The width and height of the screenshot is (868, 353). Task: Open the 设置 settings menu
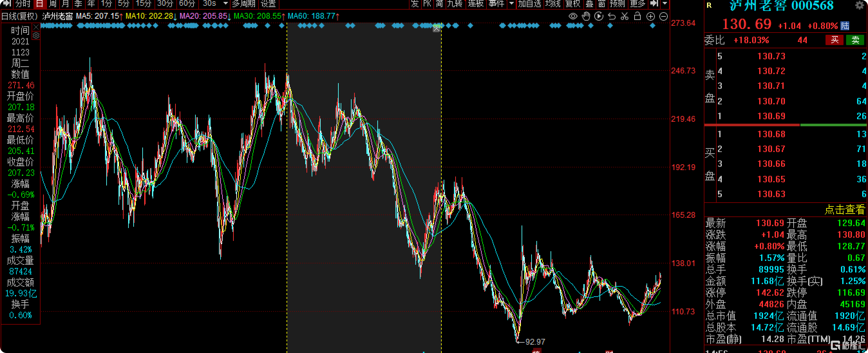coord(268,4)
